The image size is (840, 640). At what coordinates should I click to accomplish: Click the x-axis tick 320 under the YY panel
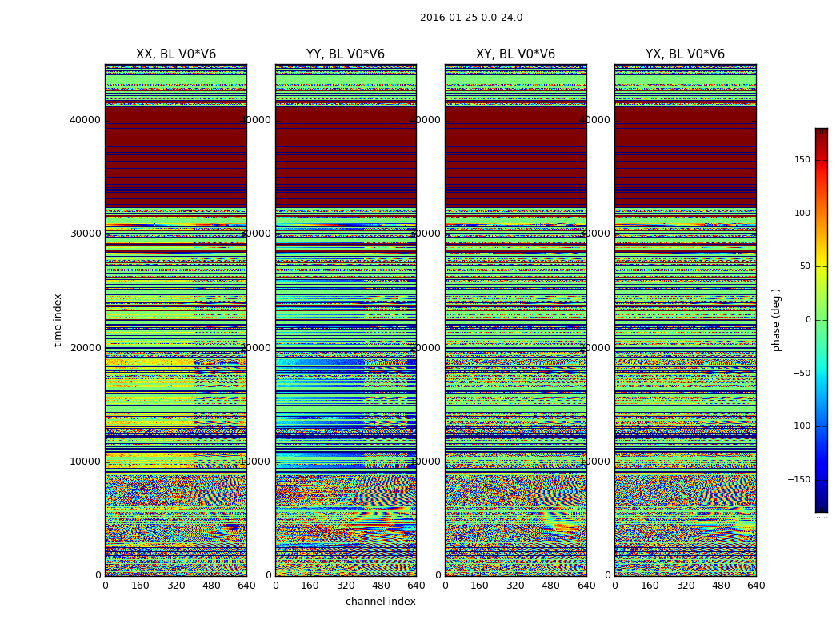[346, 586]
